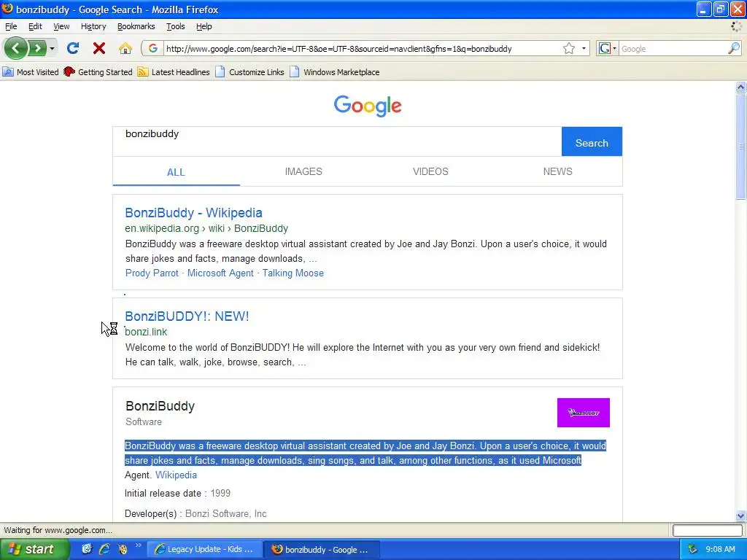Open the Prody Parrot sublink

152,273
